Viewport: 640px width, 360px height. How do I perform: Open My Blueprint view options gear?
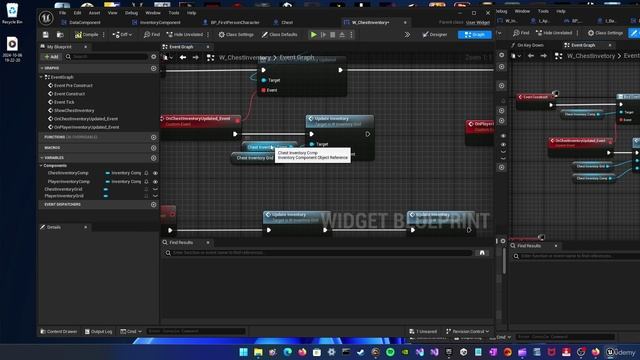point(154,57)
